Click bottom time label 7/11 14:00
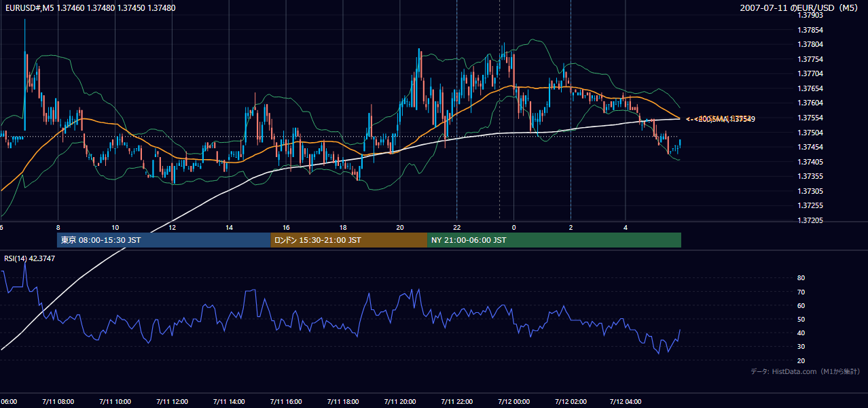Screen dimensions: 868x408 (x=229, y=402)
